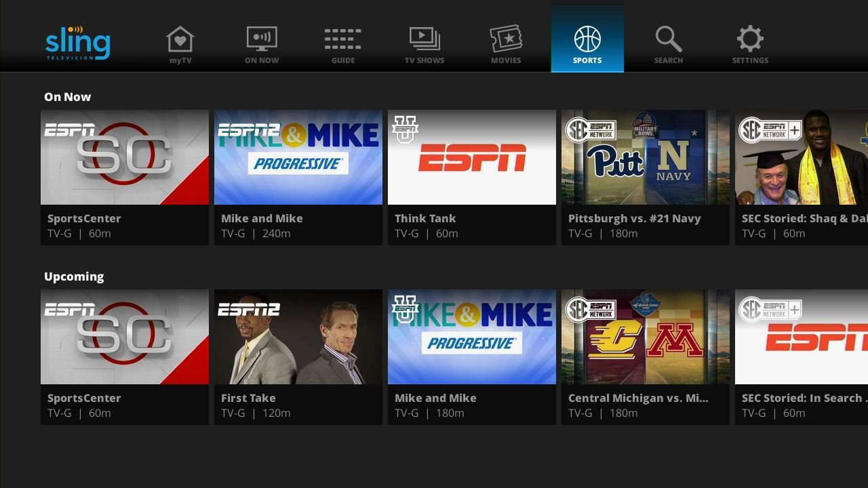Select the Sports basketball icon
The image size is (868, 488).
pos(587,40)
